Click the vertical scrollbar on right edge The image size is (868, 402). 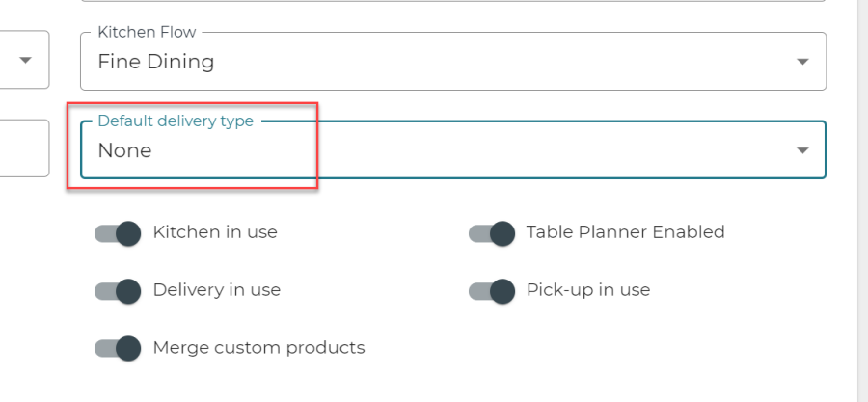pyautogui.click(x=862, y=193)
